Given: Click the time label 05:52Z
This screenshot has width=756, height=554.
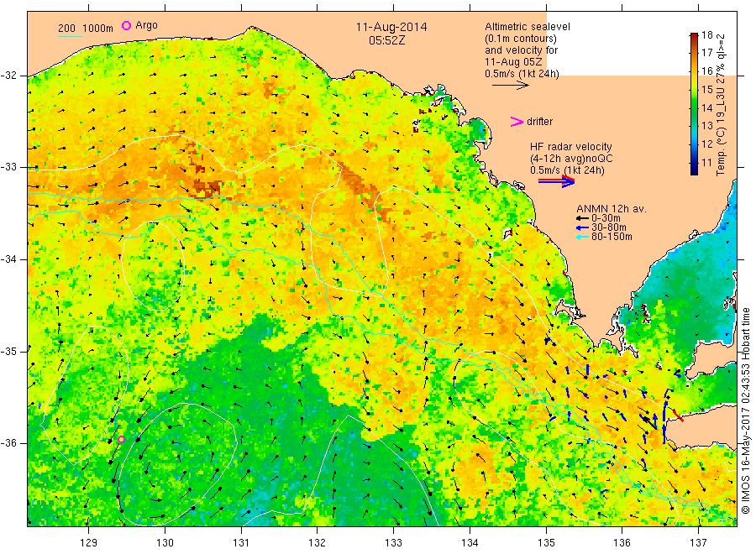Looking at the screenshot, I should (386, 40).
